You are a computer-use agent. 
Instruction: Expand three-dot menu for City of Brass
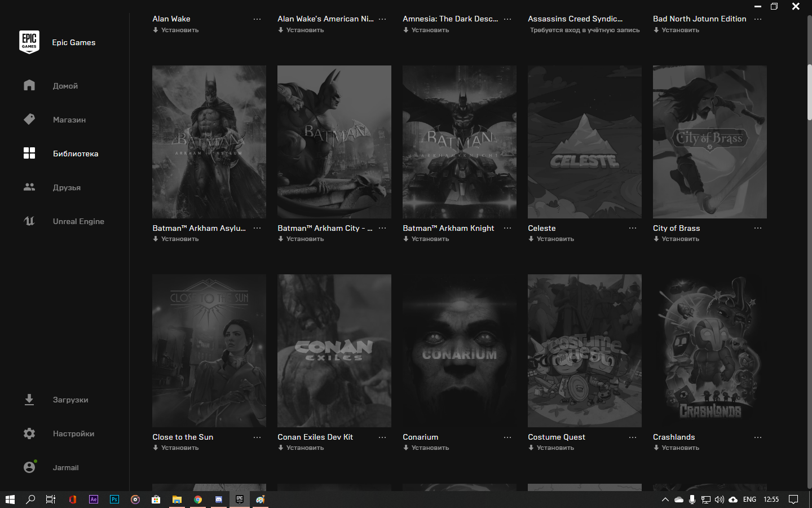(758, 228)
